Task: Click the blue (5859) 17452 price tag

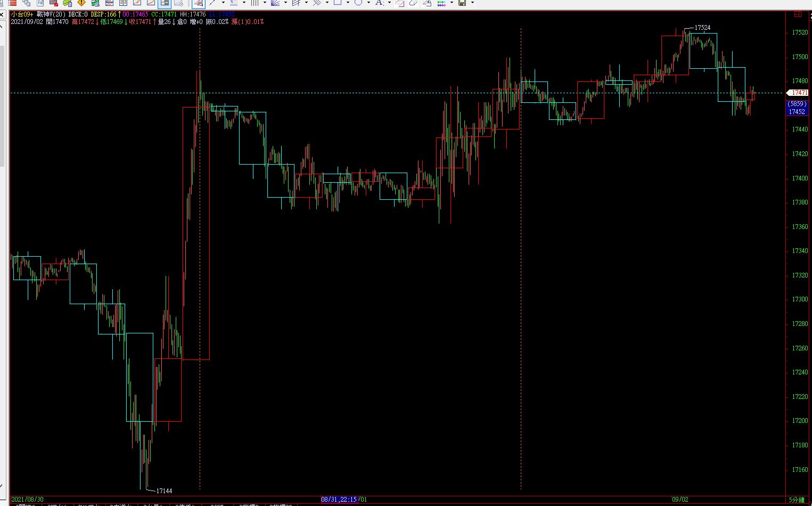Action: tap(797, 108)
